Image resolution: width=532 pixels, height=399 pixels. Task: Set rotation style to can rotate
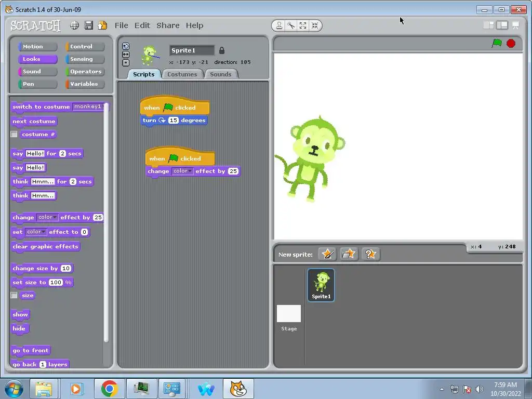[126, 46]
